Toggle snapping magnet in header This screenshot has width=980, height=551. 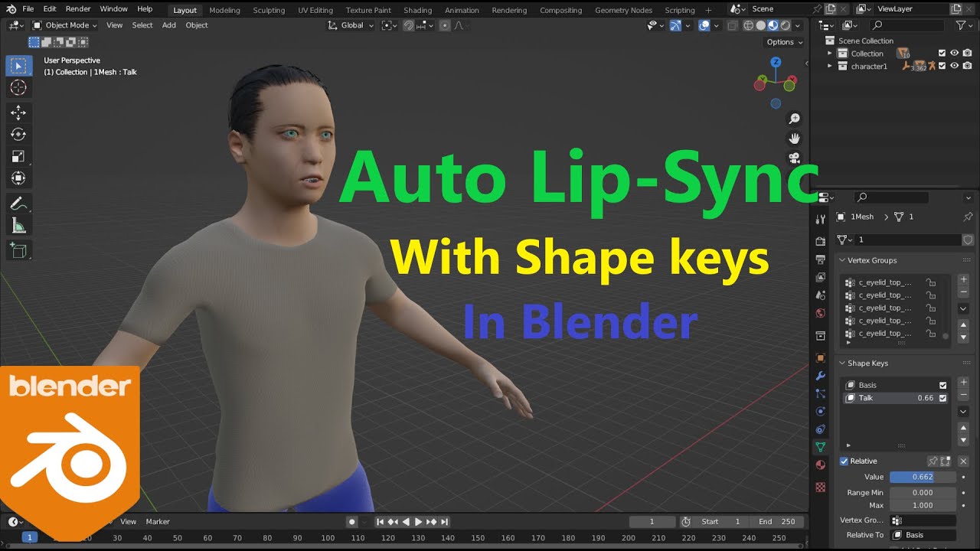[409, 25]
